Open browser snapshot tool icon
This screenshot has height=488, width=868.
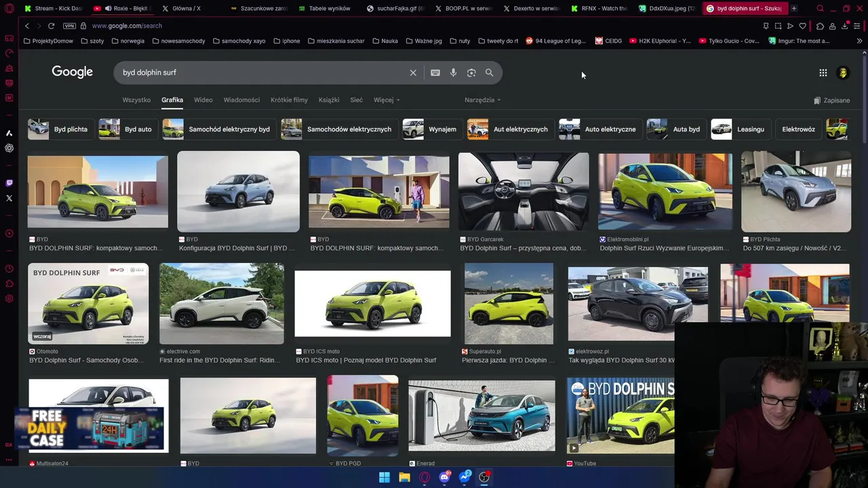778,26
